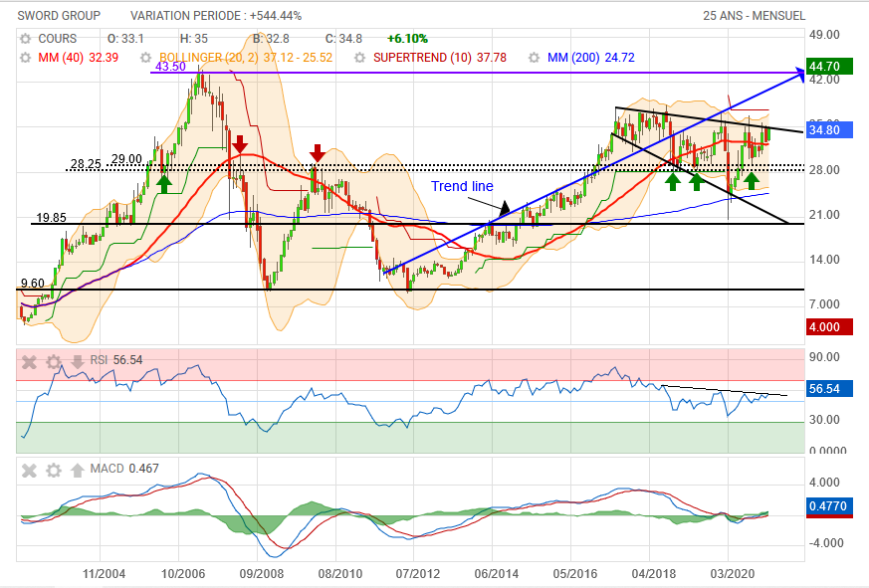Remove the RSI panel with X icon
The height and width of the screenshot is (588, 869).
[30, 362]
